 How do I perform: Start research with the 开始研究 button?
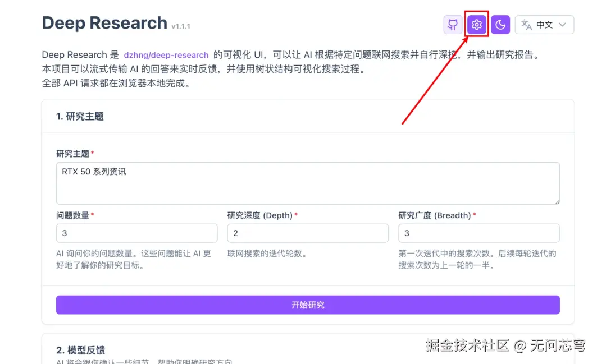coord(308,305)
